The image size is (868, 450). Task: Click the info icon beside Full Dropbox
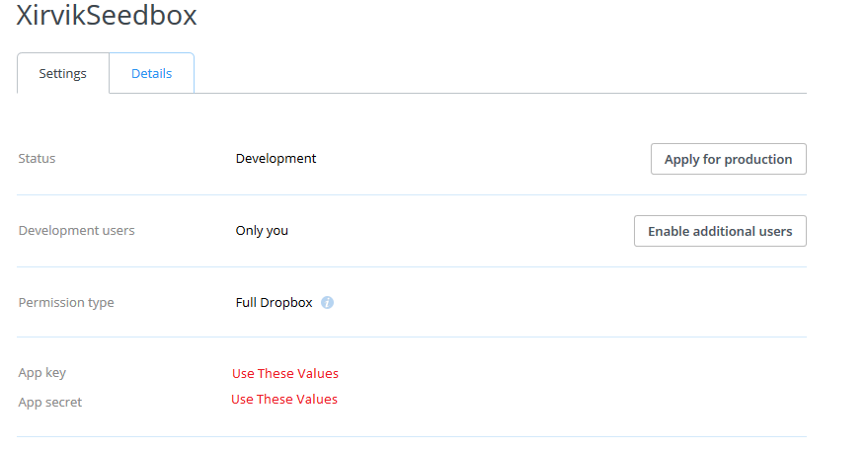pyautogui.click(x=328, y=303)
